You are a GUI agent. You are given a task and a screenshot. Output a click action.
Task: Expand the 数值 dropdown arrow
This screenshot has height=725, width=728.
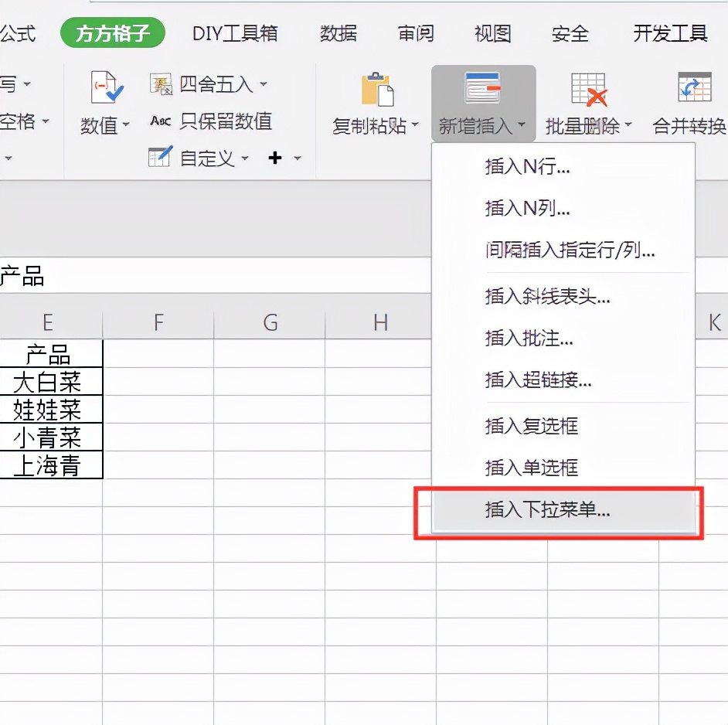pos(126,124)
